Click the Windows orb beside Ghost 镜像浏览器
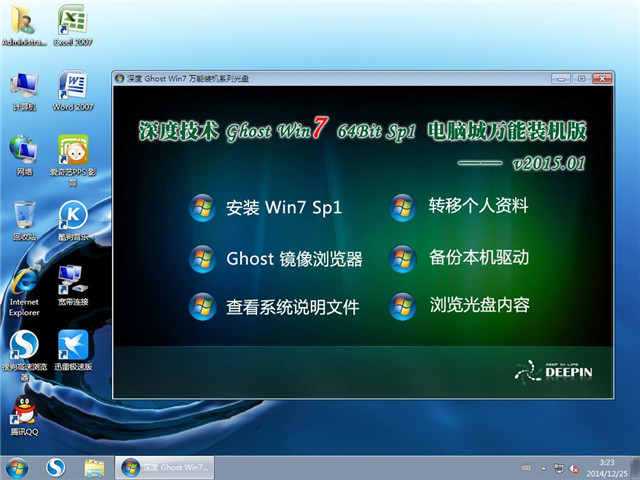The width and height of the screenshot is (640, 480). (x=202, y=259)
